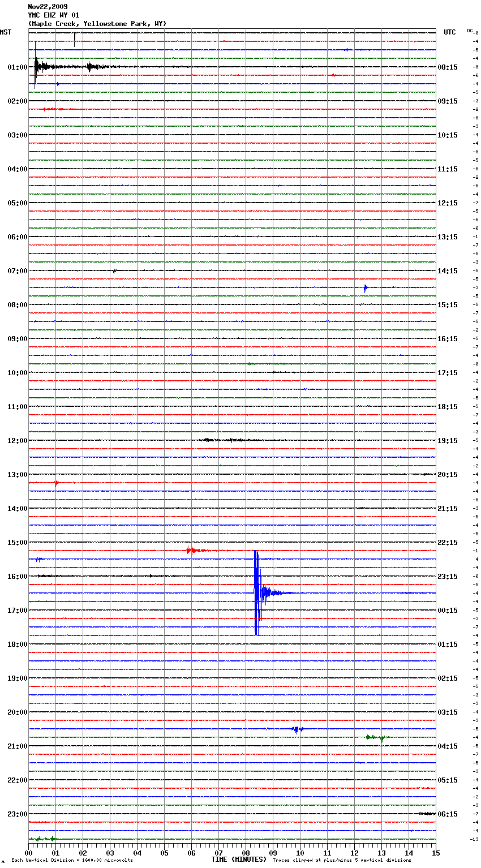The image size is (481, 868).
Task: Click the 16:15 UTC time label
Action: coord(448,338)
